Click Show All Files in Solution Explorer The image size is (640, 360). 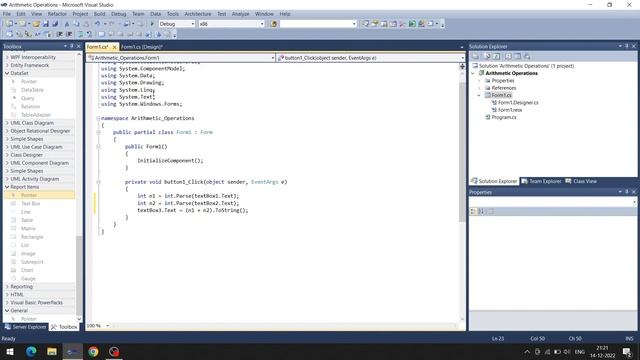(x=487, y=56)
